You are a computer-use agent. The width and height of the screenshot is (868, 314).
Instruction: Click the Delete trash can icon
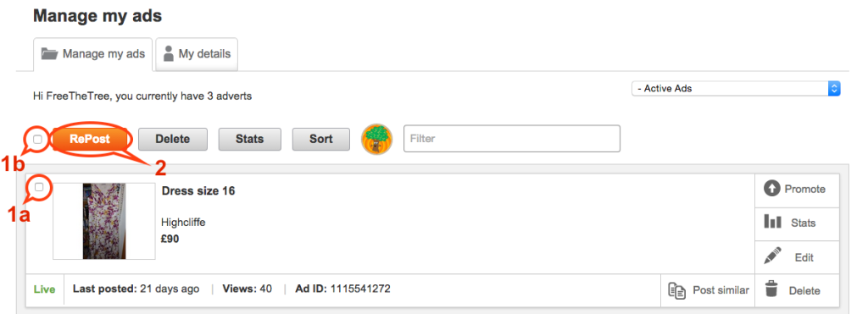[x=772, y=289]
